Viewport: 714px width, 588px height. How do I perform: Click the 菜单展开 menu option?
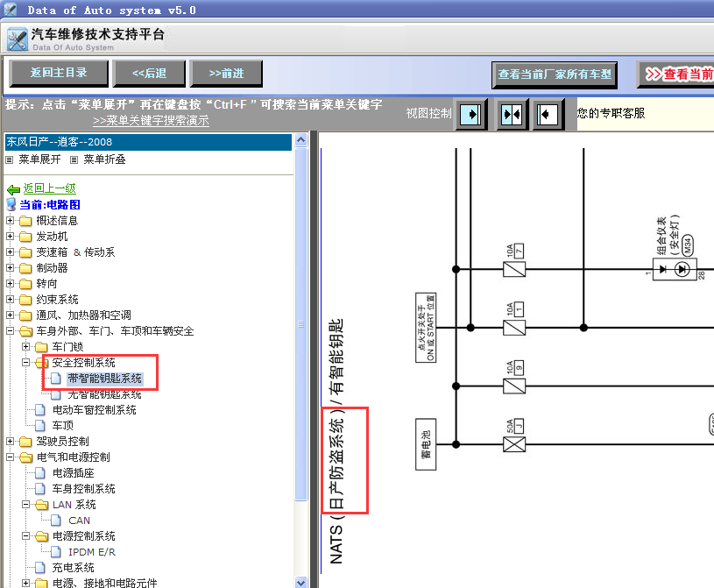[39, 159]
